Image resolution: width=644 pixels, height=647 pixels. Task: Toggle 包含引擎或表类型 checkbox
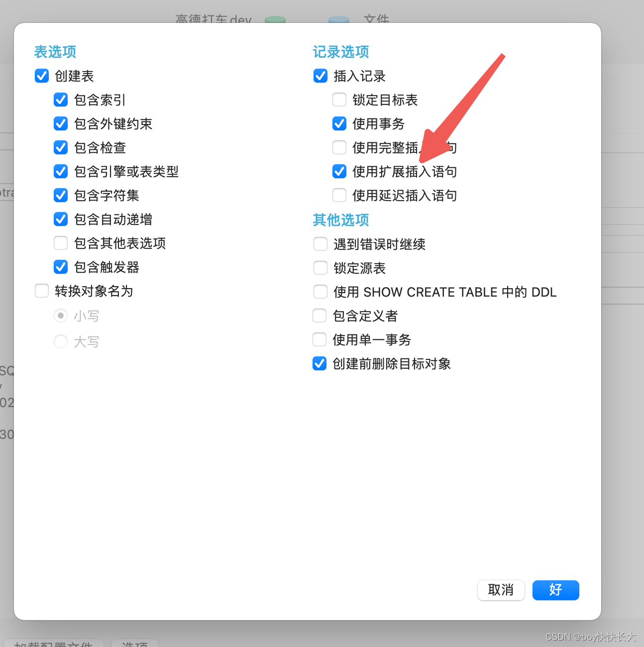61,171
